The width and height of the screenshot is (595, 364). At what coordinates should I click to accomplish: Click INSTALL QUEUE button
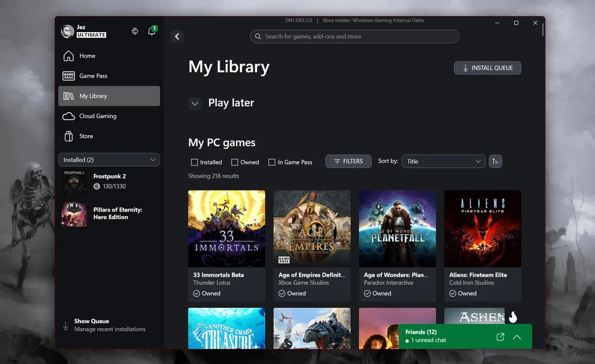[x=487, y=68]
